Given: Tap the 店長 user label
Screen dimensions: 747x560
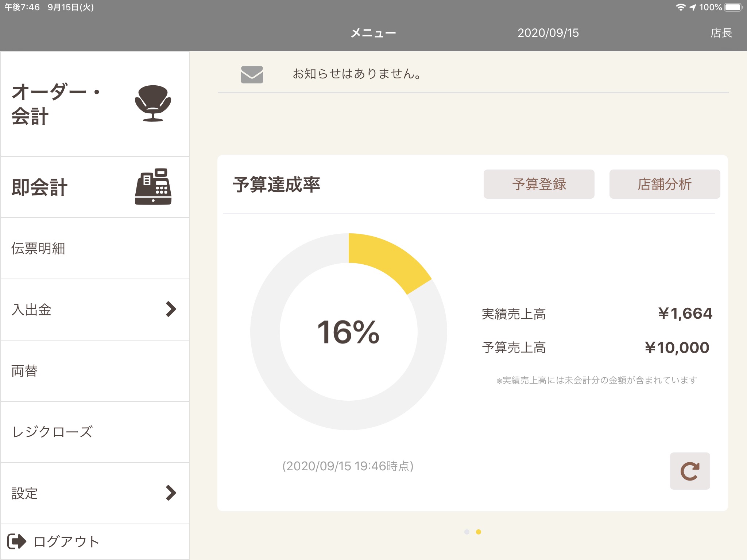Looking at the screenshot, I should coord(721,33).
